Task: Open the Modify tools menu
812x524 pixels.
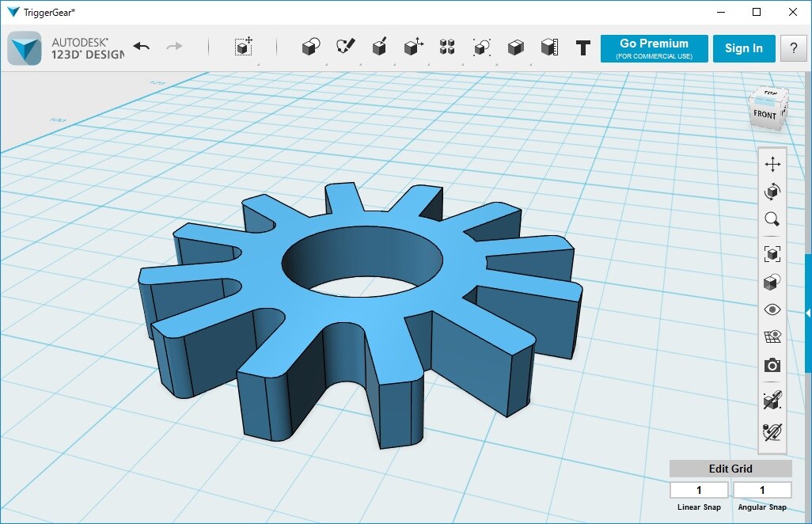Action: [x=413, y=47]
